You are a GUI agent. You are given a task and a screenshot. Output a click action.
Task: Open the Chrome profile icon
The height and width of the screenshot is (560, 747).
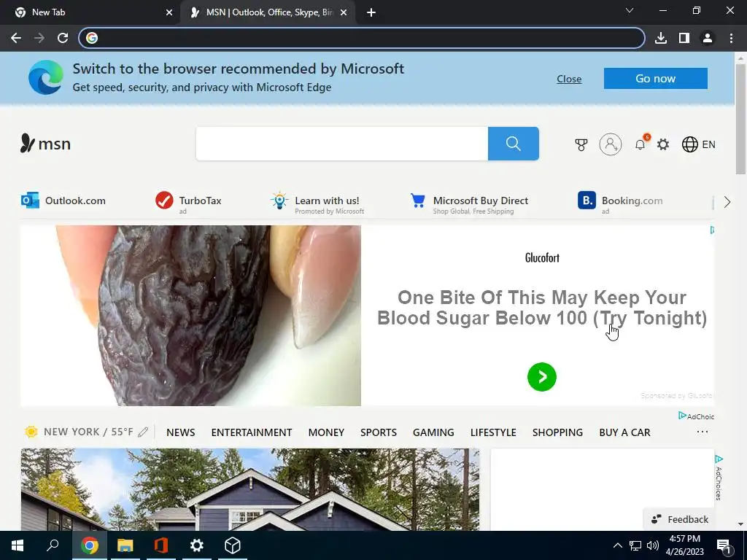point(708,38)
